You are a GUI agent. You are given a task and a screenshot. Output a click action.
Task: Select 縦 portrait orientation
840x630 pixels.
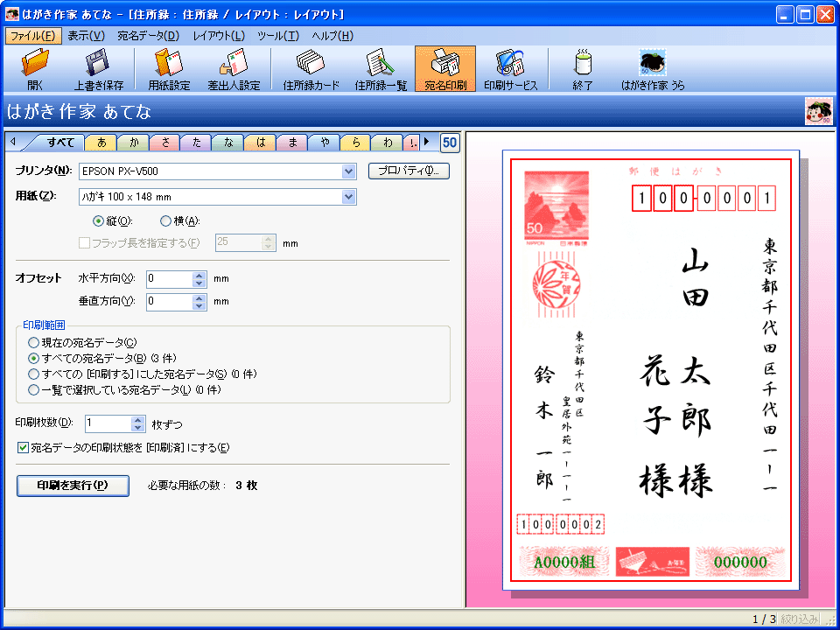click(x=98, y=220)
